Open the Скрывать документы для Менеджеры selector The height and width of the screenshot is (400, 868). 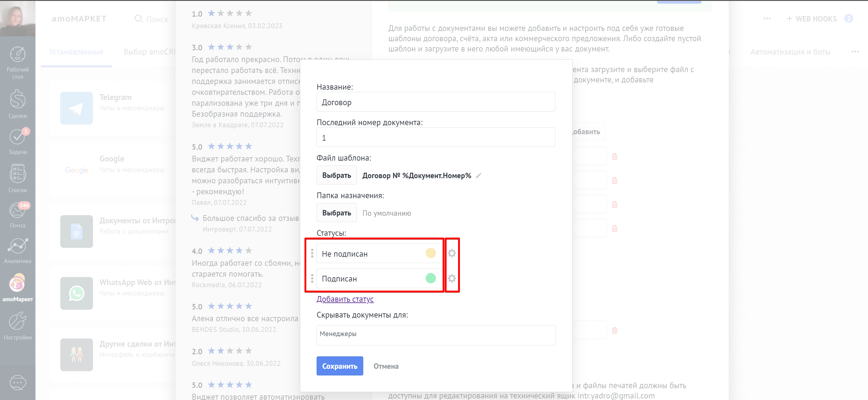436,335
